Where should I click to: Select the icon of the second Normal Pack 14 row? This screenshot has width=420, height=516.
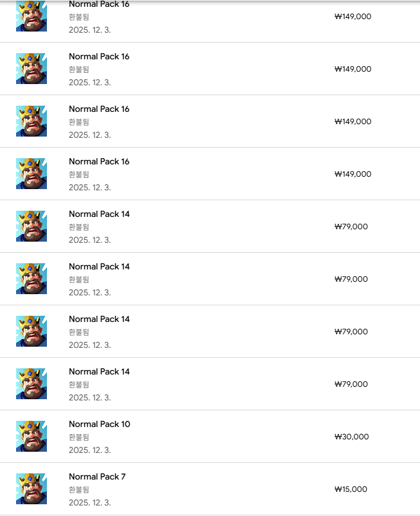pyautogui.click(x=31, y=279)
